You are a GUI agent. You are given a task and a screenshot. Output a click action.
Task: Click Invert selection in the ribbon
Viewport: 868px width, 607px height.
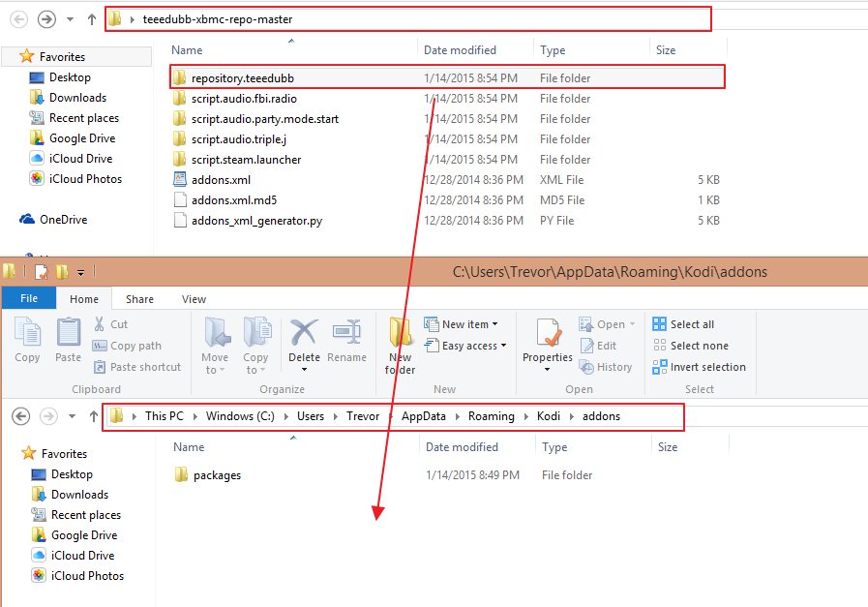point(700,367)
